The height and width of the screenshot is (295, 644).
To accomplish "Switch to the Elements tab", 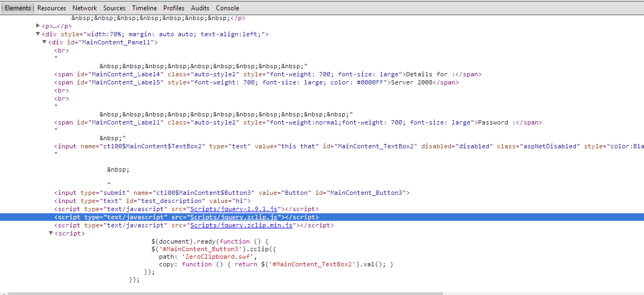I will click(x=18, y=8).
